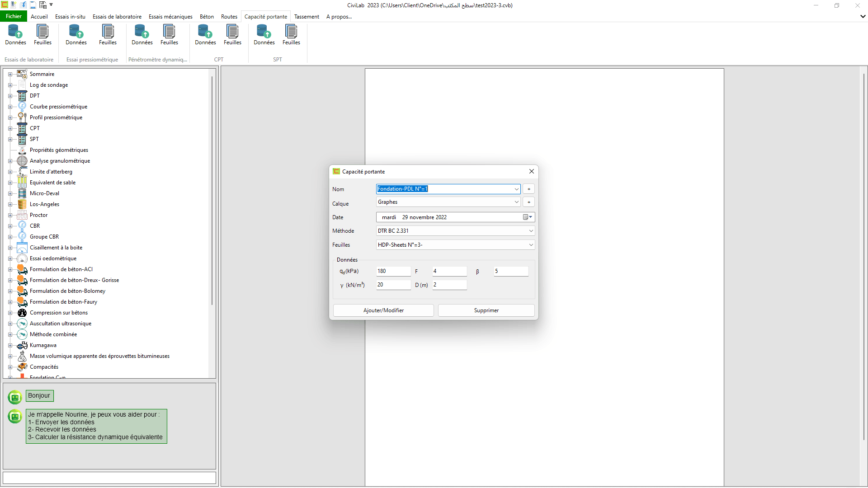
Task: Expand the Log de sondage node
Action: pos(10,85)
